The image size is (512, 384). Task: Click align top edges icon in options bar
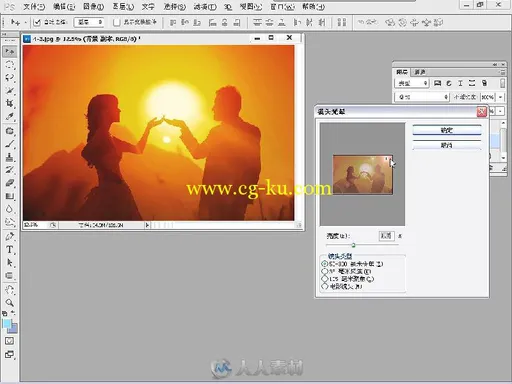173,22
